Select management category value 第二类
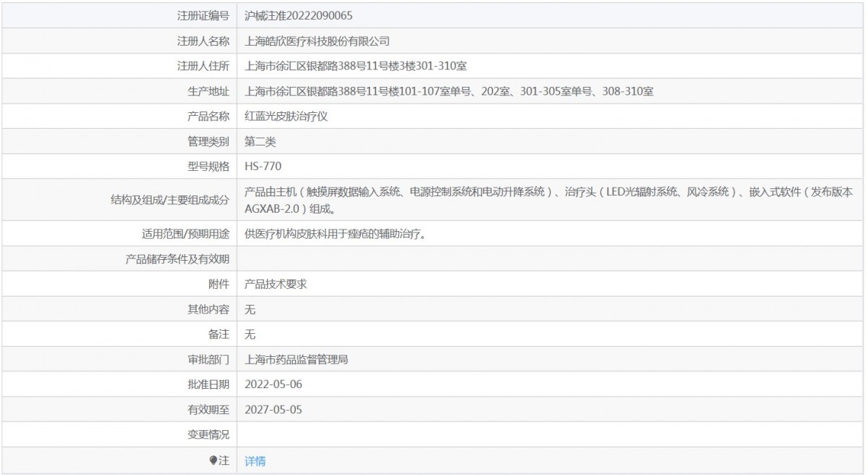868x475 pixels. 260,141
